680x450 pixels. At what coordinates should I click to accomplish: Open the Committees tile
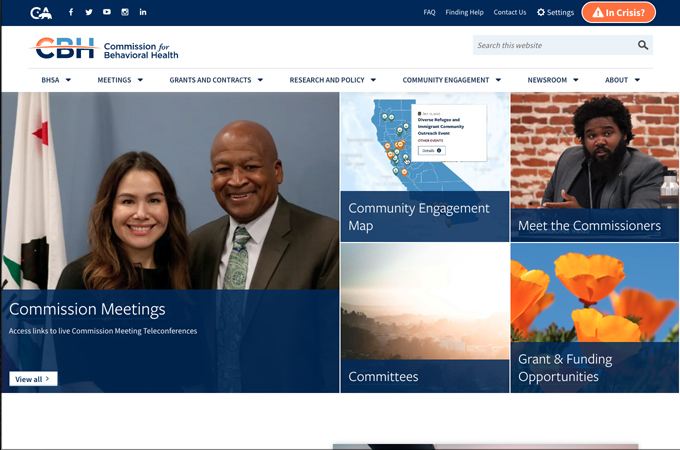(425, 318)
